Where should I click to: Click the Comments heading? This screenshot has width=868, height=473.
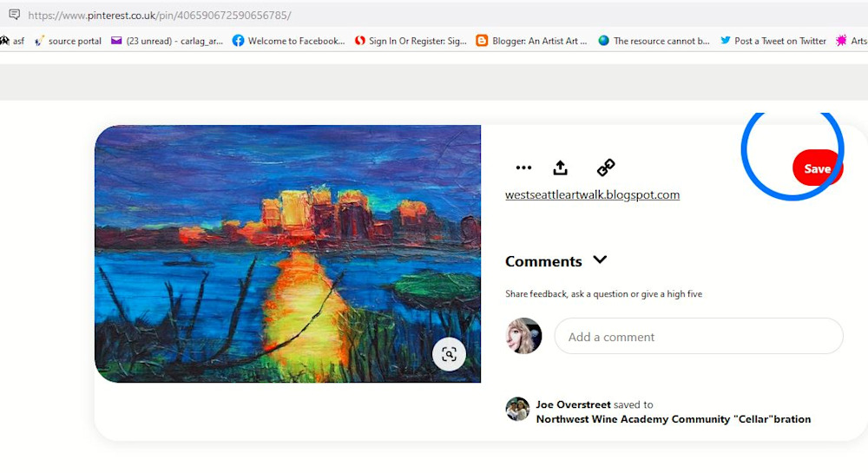click(543, 261)
